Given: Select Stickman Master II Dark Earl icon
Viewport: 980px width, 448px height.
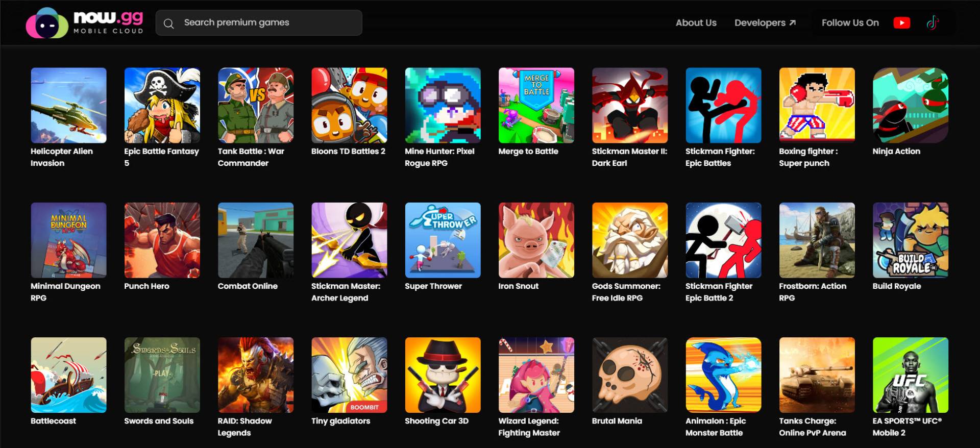Looking at the screenshot, I should coord(630,106).
